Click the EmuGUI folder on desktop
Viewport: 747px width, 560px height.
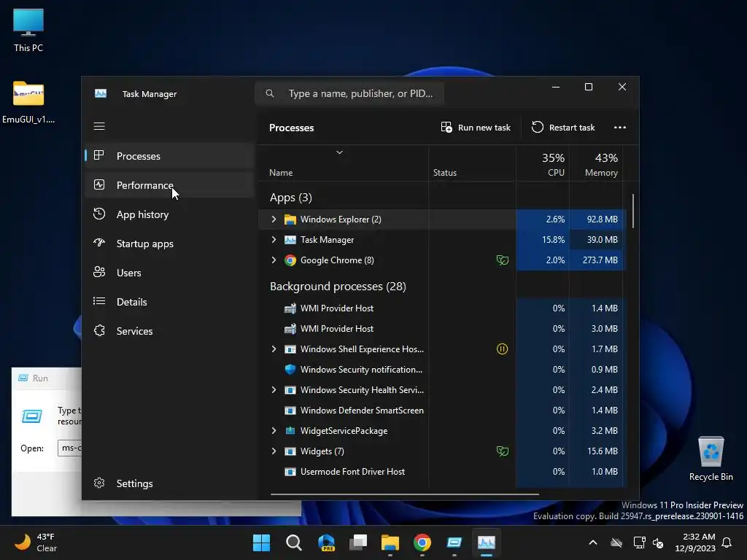[x=28, y=102]
